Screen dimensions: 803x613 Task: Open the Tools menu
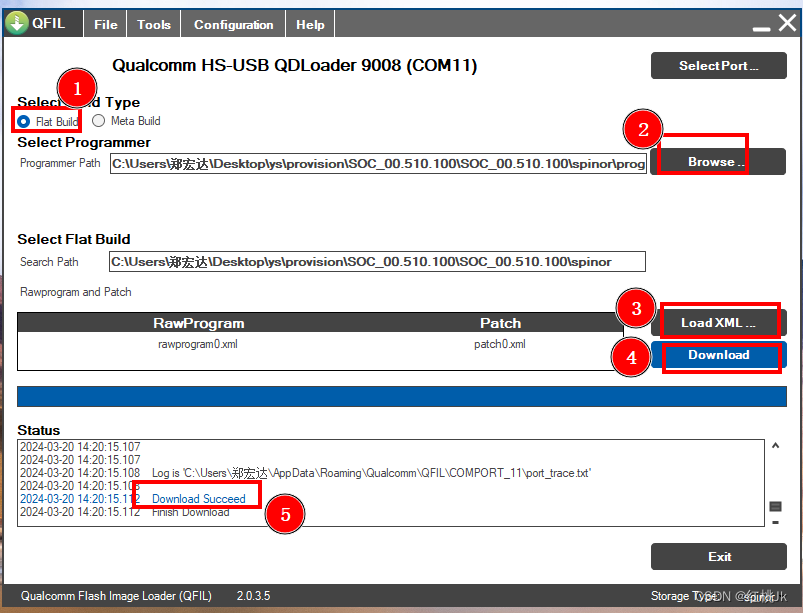point(154,25)
